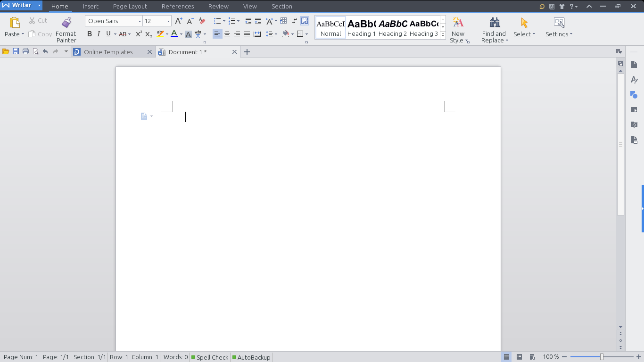Viewport: 644px width, 362px height.
Task: Apply superscript formatting
Action: (x=139, y=34)
